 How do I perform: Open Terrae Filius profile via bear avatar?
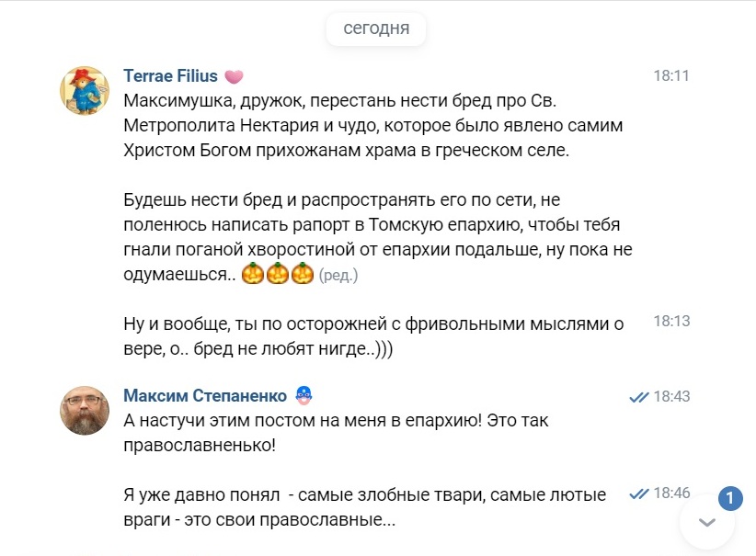85,90
